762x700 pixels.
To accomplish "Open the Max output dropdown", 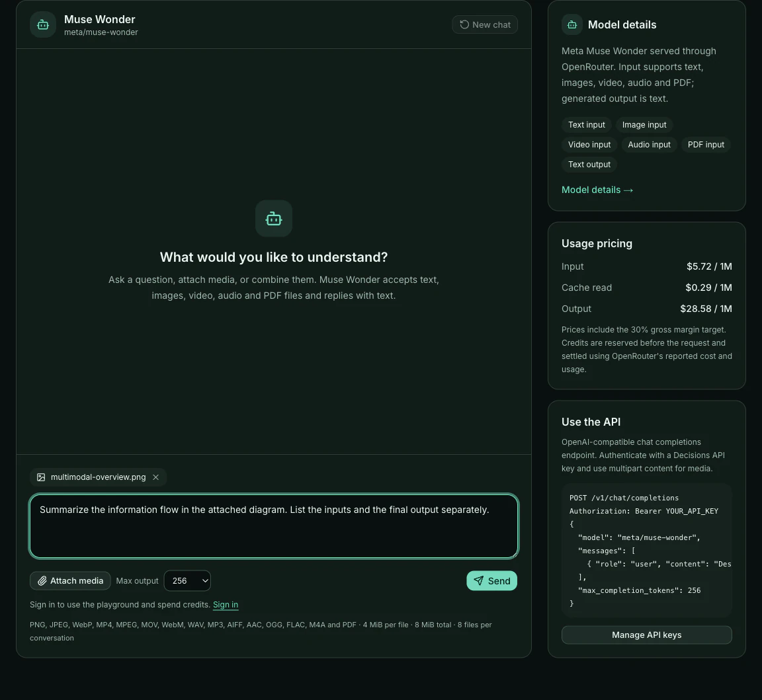I will [187, 581].
